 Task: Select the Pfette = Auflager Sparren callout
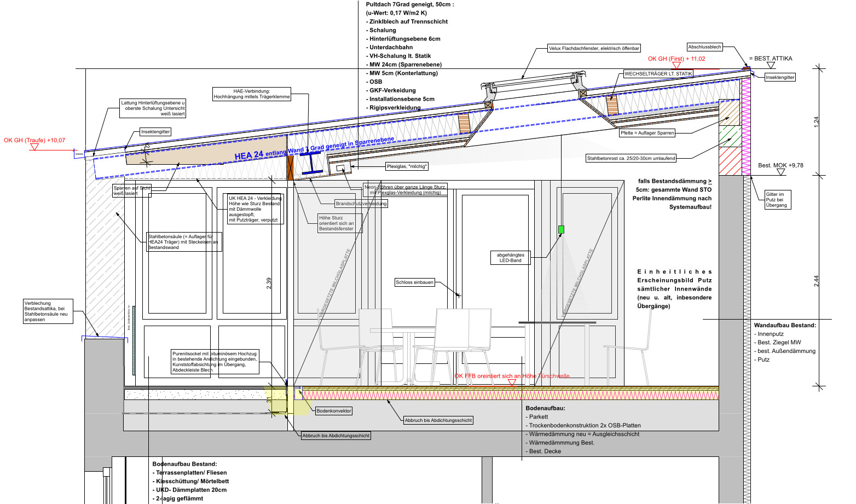[x=647, y=133]
